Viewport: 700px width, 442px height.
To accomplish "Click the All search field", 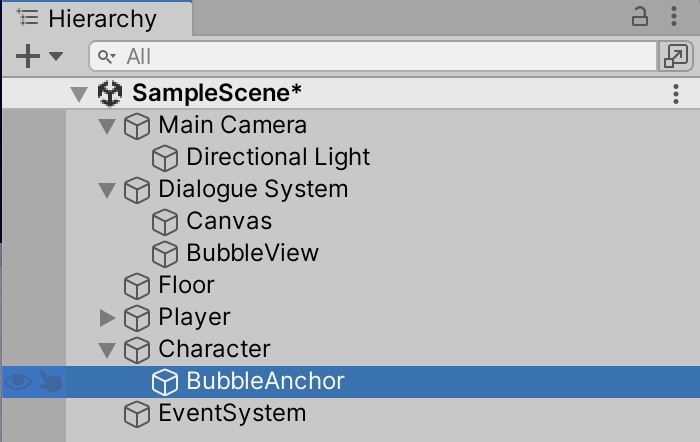I will point(370,57).
